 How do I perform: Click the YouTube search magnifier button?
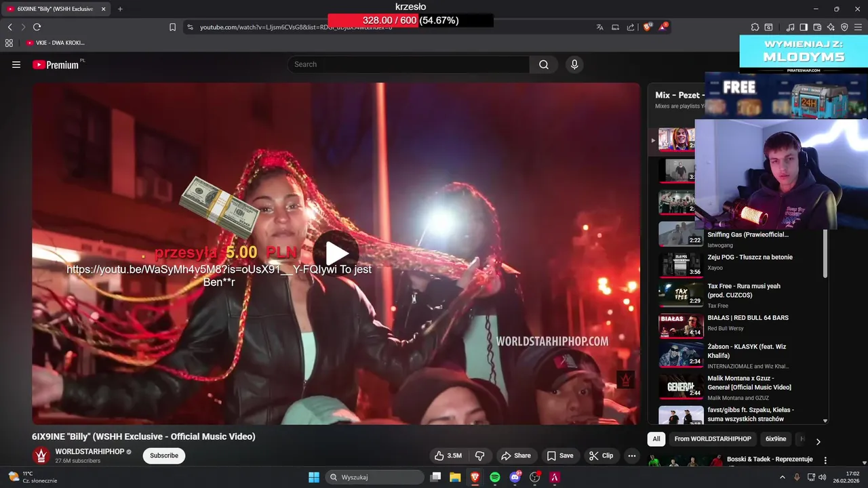click(x=544, y=64)
